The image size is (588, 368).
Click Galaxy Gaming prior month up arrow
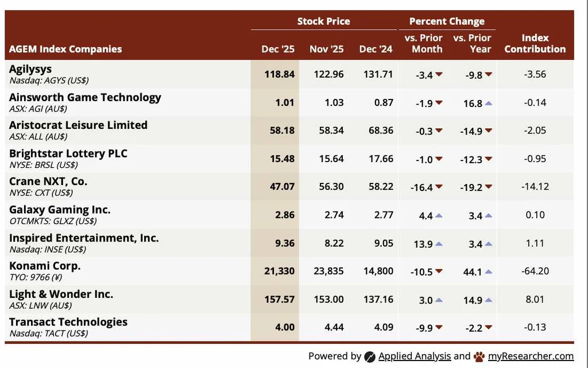coord(439,216)
